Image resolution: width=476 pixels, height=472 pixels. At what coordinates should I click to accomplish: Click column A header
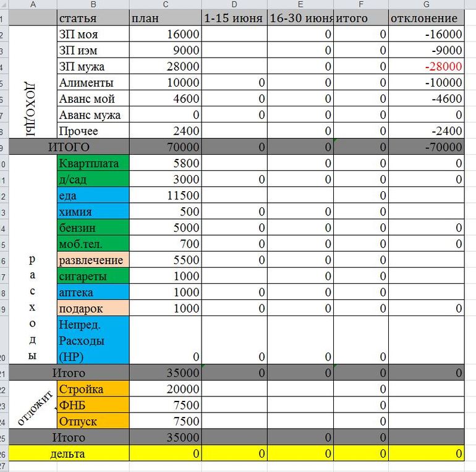[x=31, y=4]
